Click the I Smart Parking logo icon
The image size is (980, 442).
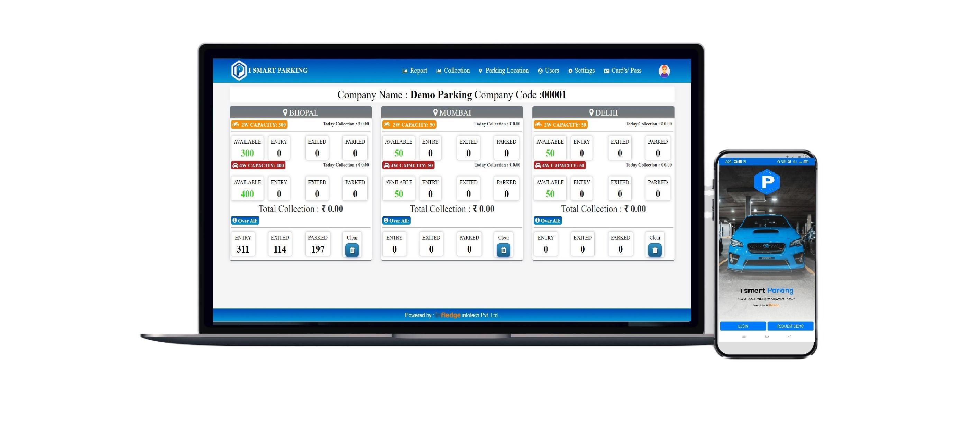[x=239, y=70]
